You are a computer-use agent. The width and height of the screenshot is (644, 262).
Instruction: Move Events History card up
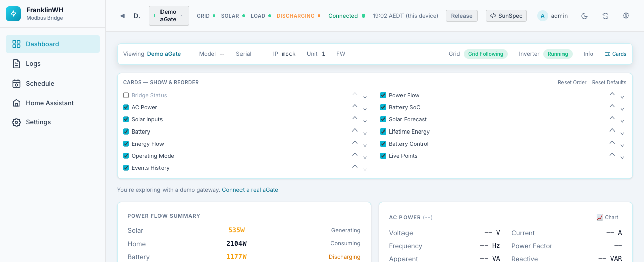coord(355,167)
